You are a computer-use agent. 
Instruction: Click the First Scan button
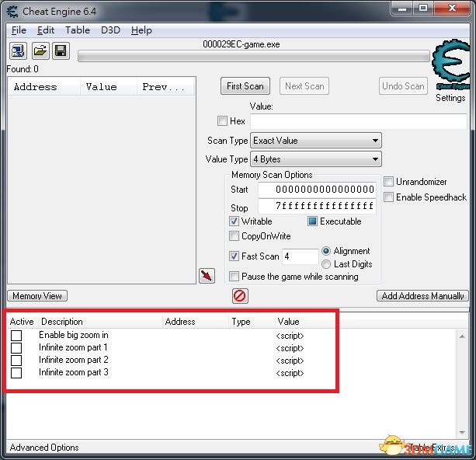(x=245, y=86)
